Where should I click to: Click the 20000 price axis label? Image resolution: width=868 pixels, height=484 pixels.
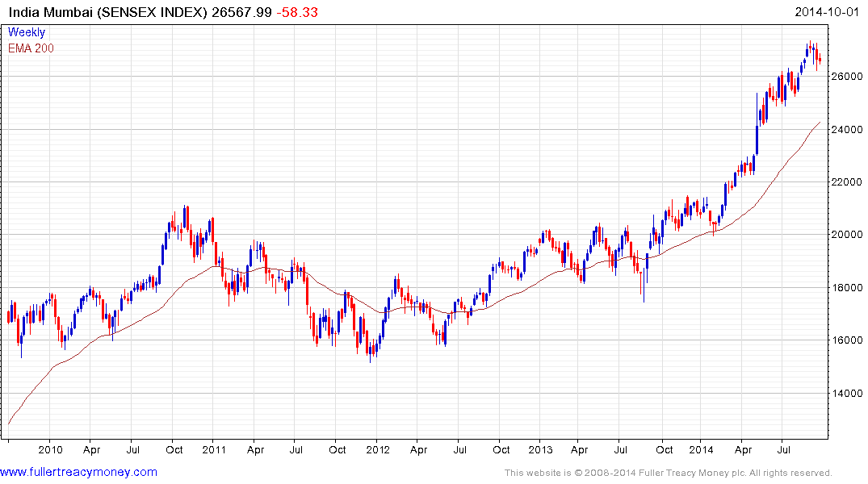click(847, 235)
